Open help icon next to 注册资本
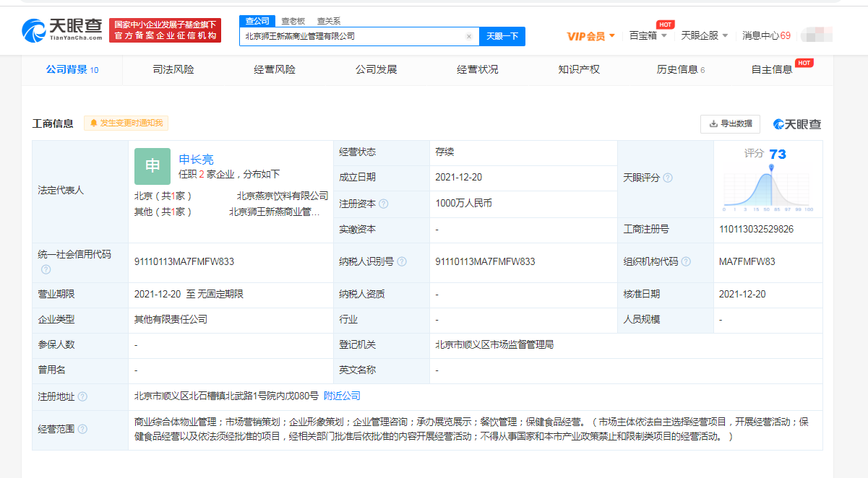This screenshot has width=868, height=478. point(384,204)
